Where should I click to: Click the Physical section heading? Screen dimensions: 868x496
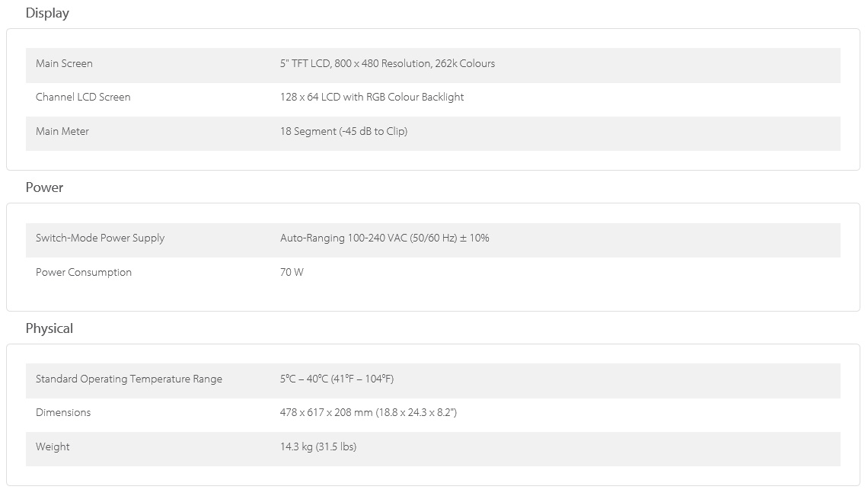pos(49,328)
